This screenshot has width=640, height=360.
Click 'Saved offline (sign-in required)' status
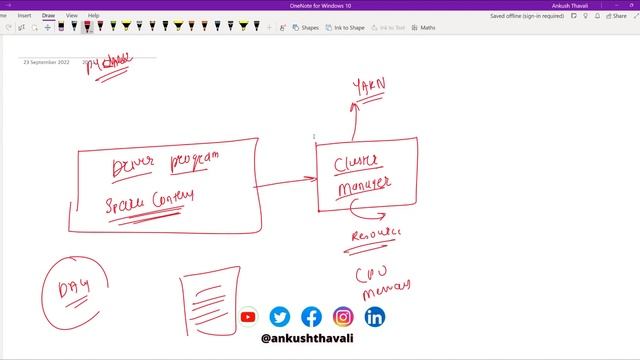527,16
